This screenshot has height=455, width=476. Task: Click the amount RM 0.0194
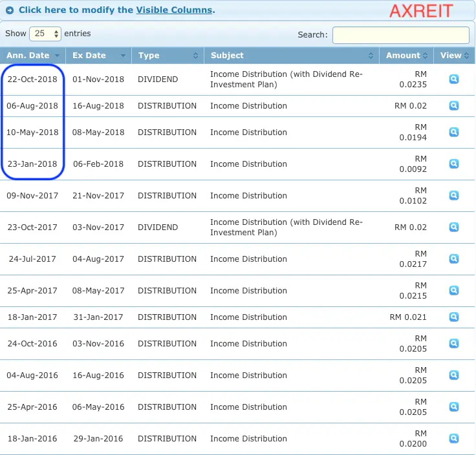[413, 132]
